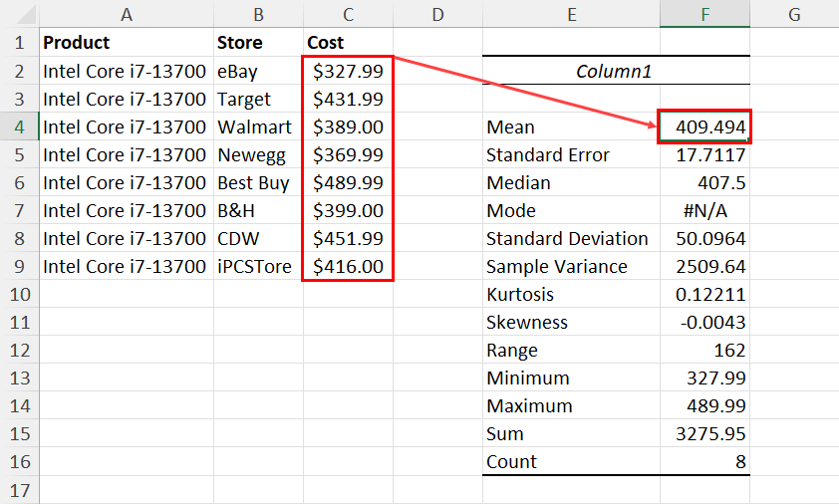This screenshot has width=839, height=504.
Task: Click the $451.99 cost cell
Action: point(349,238)
